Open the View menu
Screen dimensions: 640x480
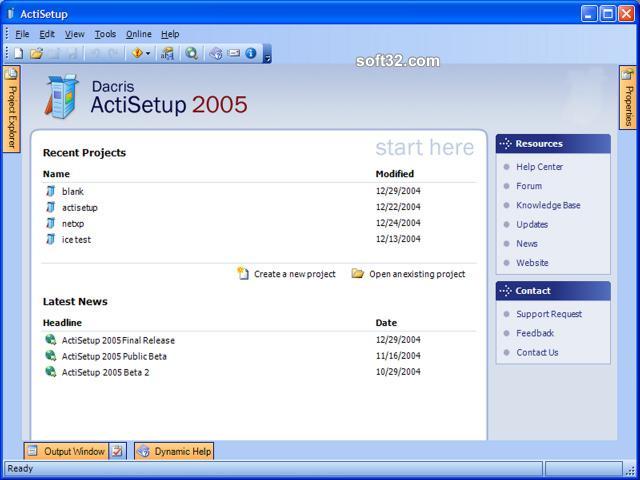(x=75, y=34)
